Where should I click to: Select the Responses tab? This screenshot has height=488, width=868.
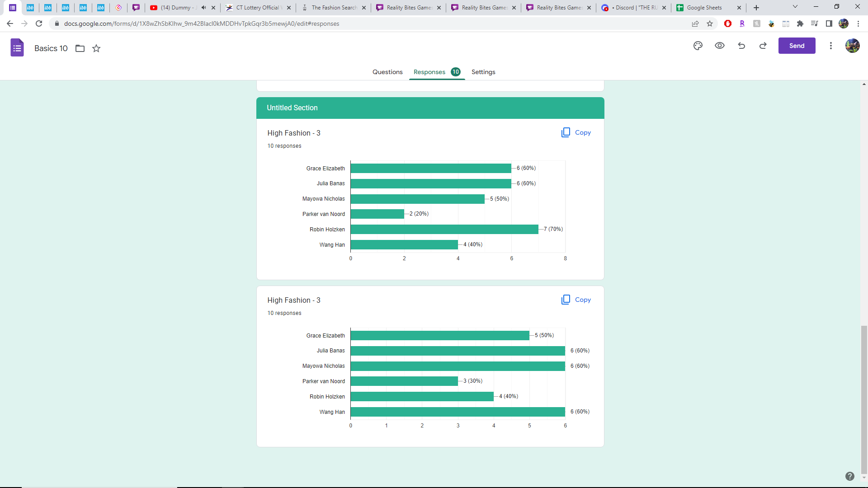pos(429,72)
